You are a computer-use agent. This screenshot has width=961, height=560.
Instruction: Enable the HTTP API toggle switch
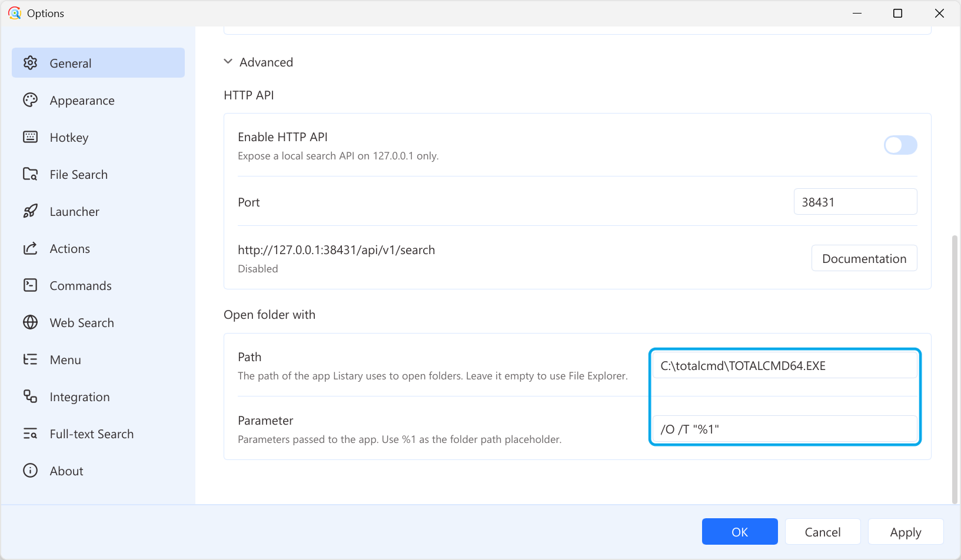tap(900, 145)
